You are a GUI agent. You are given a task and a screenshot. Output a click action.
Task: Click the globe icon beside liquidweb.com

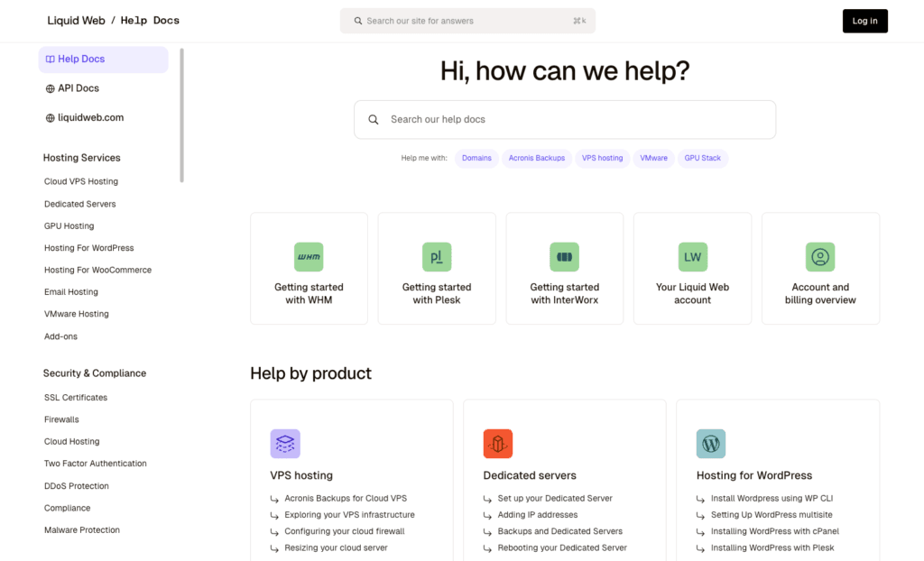click(x=51, y=118)
